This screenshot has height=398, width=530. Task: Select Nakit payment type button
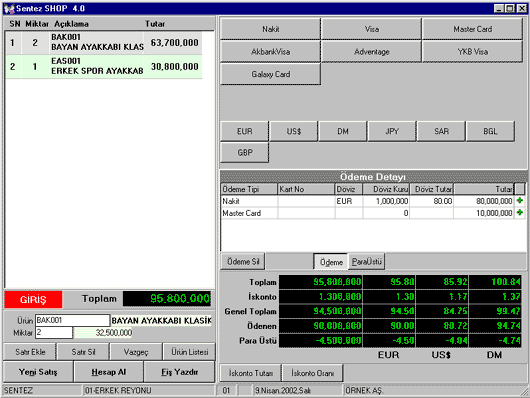270,29
